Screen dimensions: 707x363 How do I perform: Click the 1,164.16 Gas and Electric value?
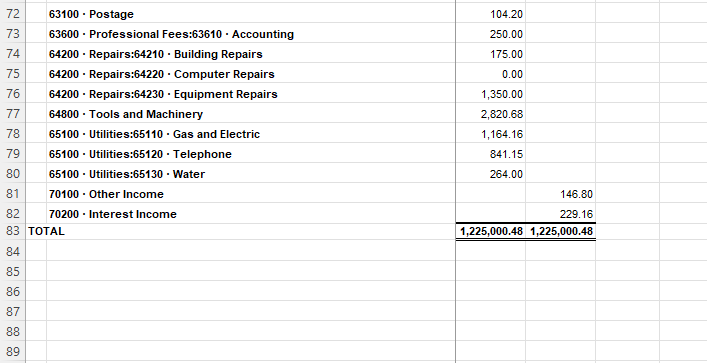pos(502,134)
